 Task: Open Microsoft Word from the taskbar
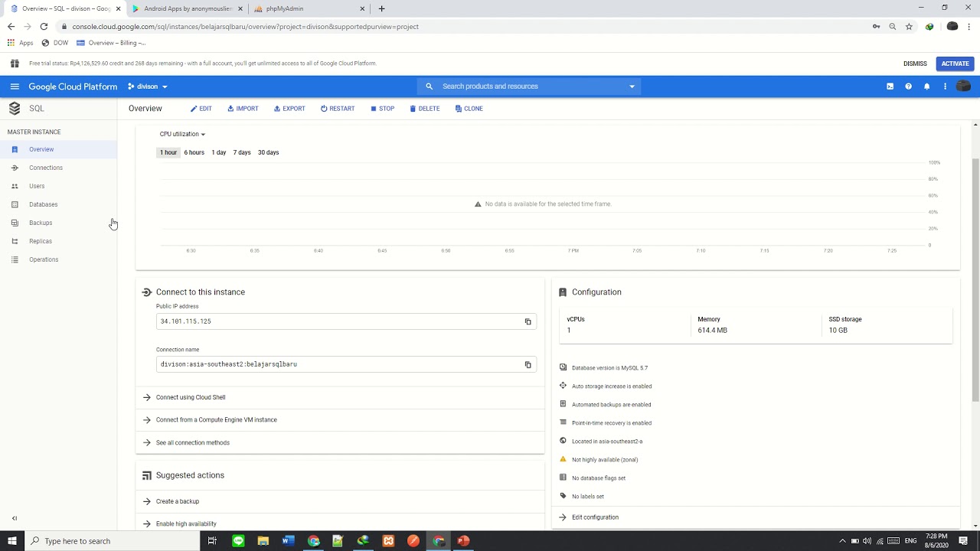(x=288, y=541)
